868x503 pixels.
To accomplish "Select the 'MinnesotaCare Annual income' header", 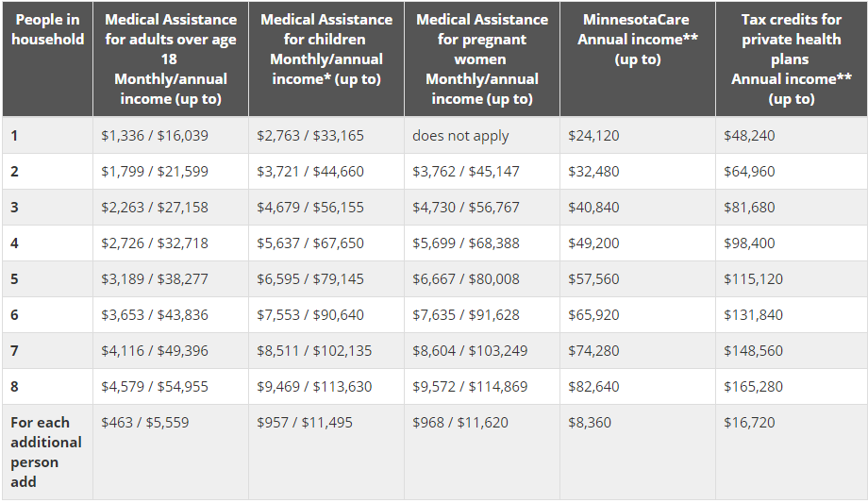I will click(x=638, y=39).
